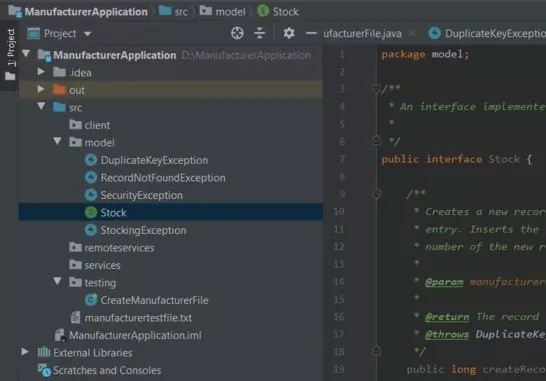Expand External Libraries node
This screenshot has height=381, width=546.
[x=25, y=352]
